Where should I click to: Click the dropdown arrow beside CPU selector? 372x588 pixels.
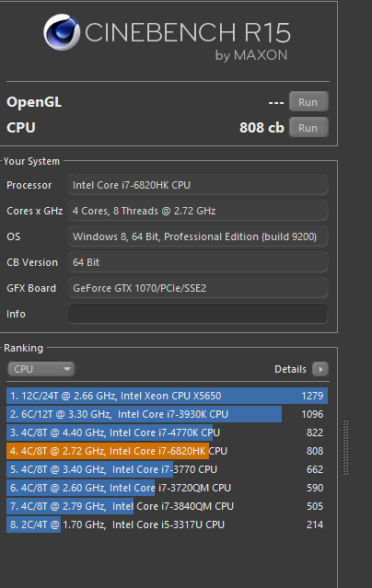67,369
